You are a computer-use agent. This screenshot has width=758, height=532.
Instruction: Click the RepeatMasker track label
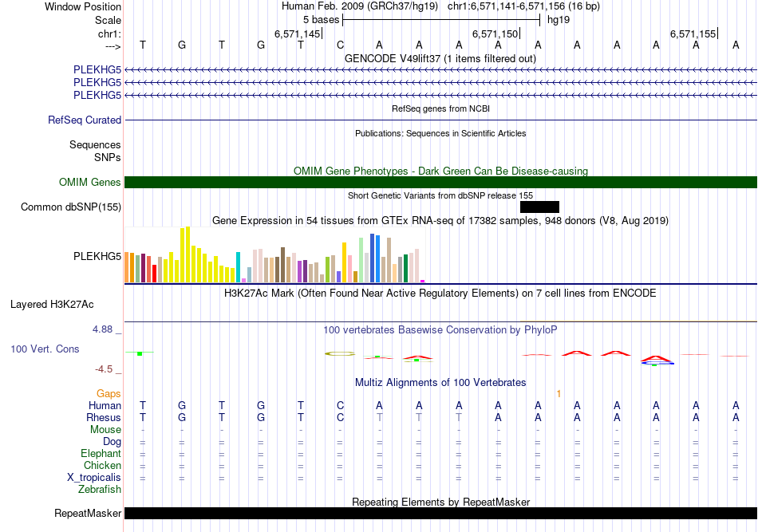tap(88, 513)
